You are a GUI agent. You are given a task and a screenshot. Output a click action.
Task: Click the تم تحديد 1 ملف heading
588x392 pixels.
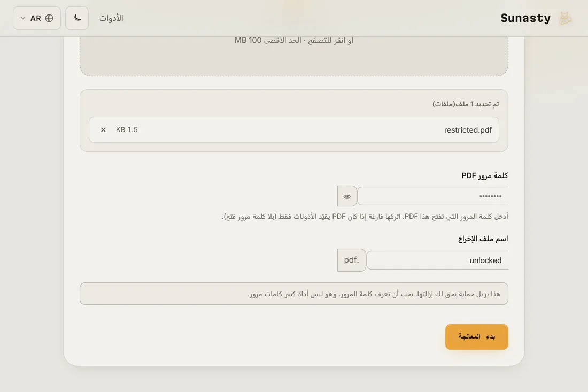pos(466,104)
